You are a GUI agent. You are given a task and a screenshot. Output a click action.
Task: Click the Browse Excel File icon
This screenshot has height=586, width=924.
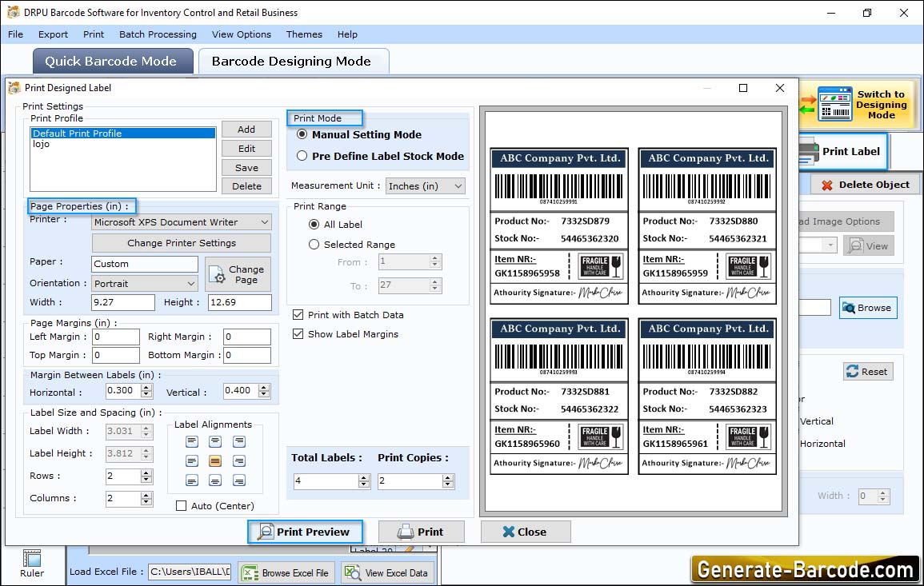[x=250, y=573]
